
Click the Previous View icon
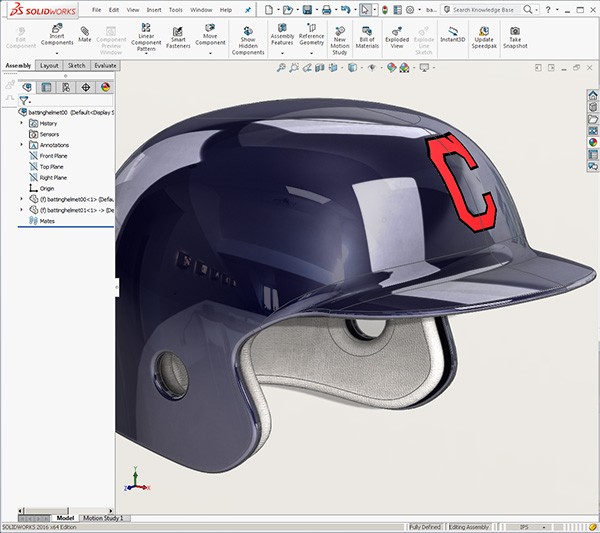[307, 68]
